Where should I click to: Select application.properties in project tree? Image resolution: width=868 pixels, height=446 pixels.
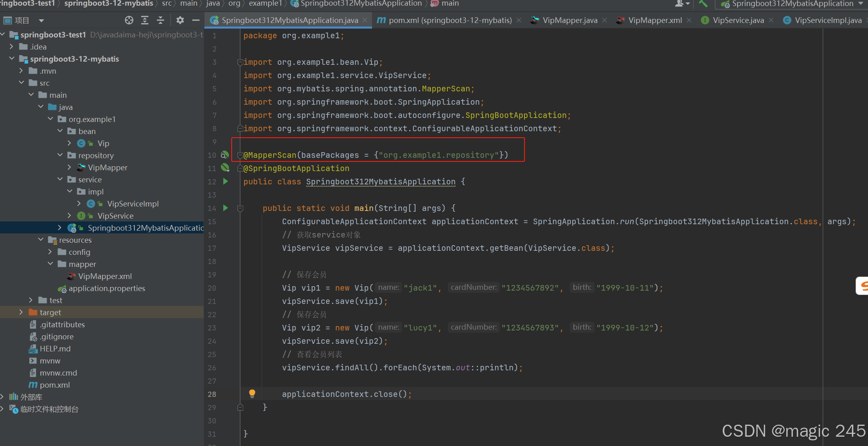click(x=107, y=288)
